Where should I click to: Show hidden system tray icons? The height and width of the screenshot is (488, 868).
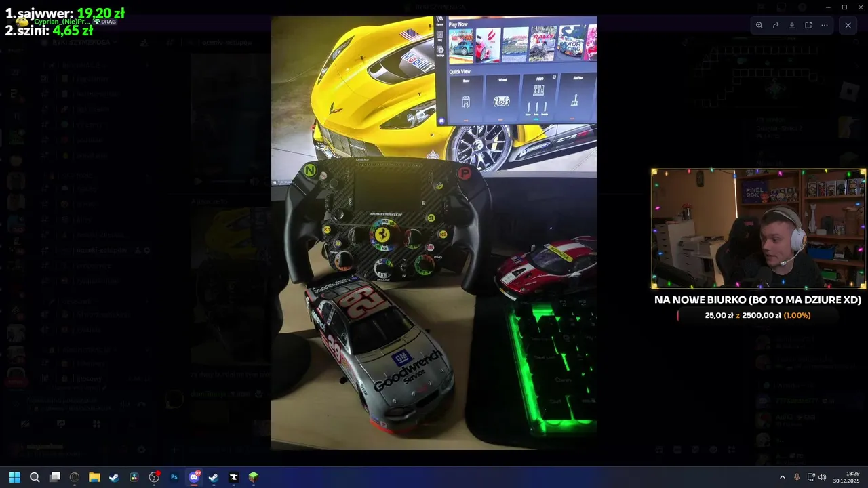[782, 477]
